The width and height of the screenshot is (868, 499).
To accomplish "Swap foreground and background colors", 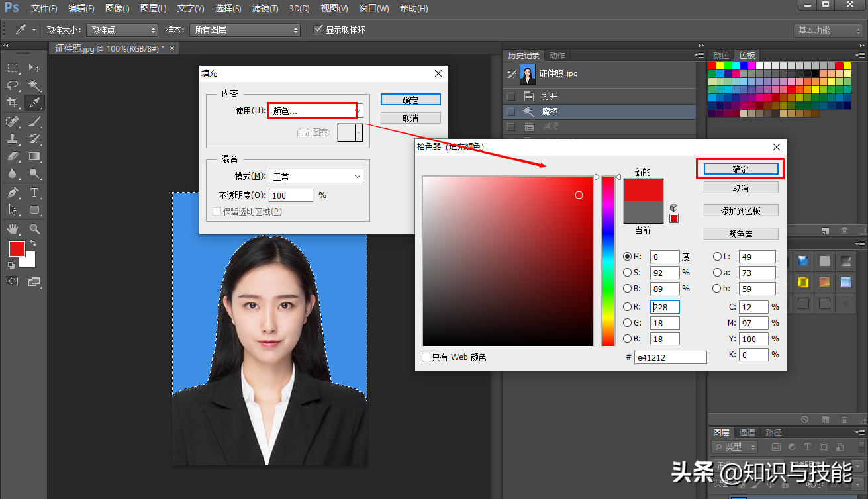I will tap(33, 244).
